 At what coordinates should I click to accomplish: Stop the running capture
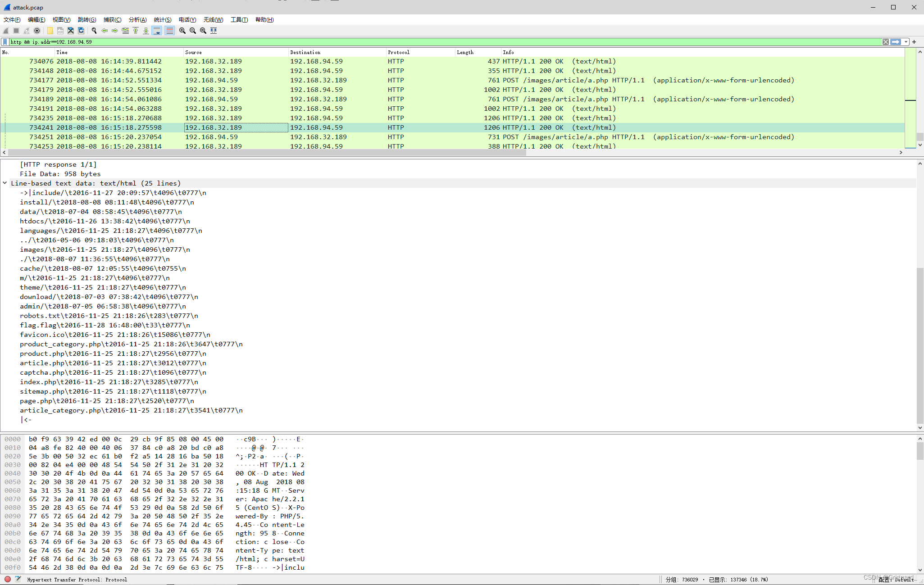click(x=16, y=31)
